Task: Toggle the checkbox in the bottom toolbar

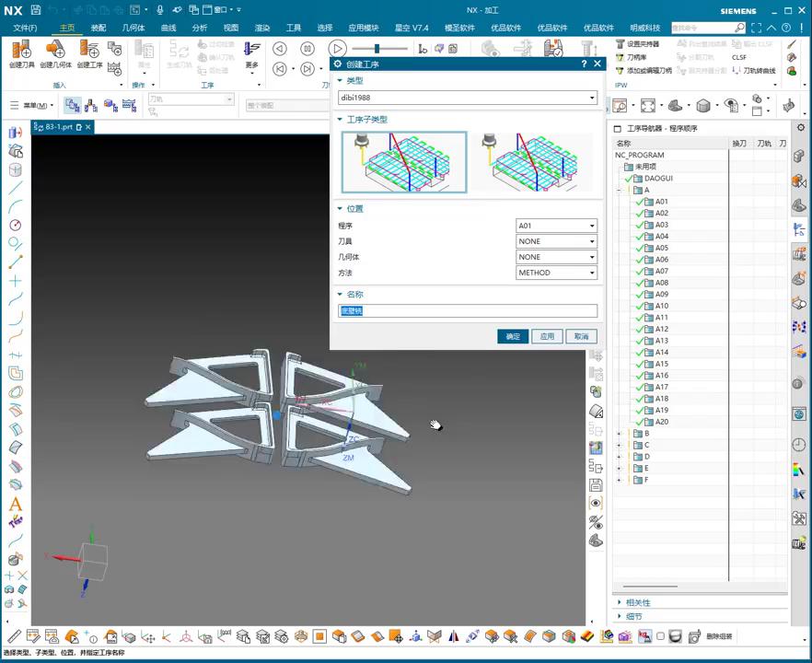Action: tap(660, 636)
